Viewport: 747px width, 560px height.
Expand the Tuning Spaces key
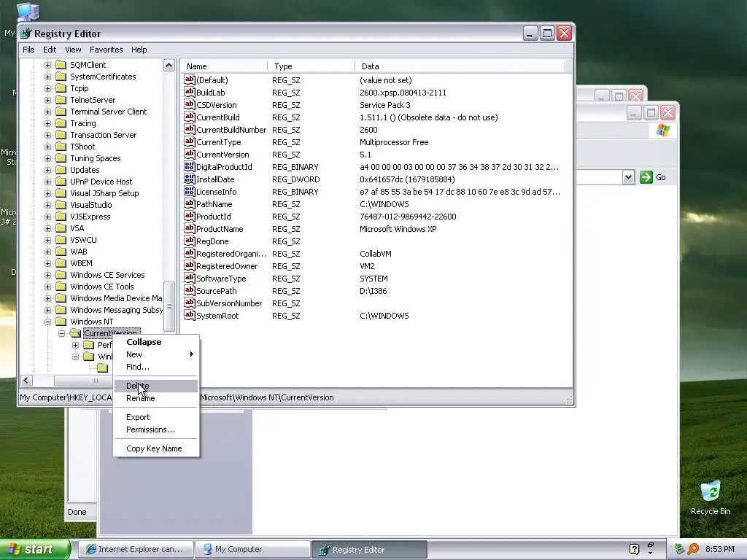tap(47, 158)
